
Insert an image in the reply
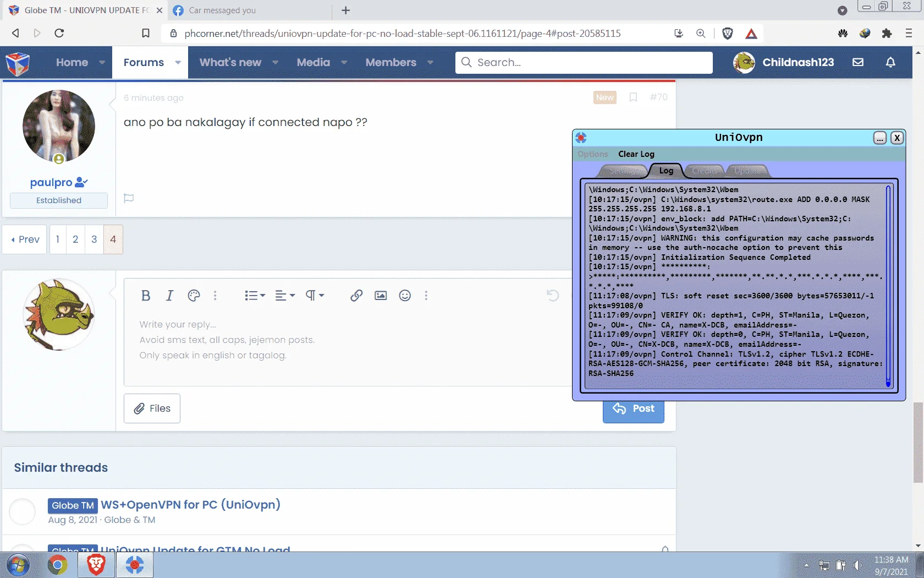click(x=381, y=296)
